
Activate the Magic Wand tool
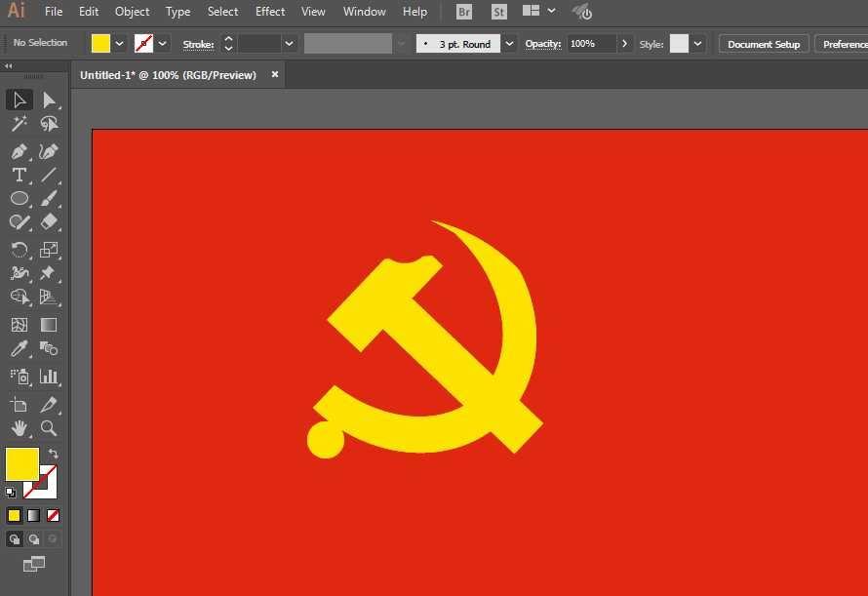pyautogui.click(x=18, y=124)
